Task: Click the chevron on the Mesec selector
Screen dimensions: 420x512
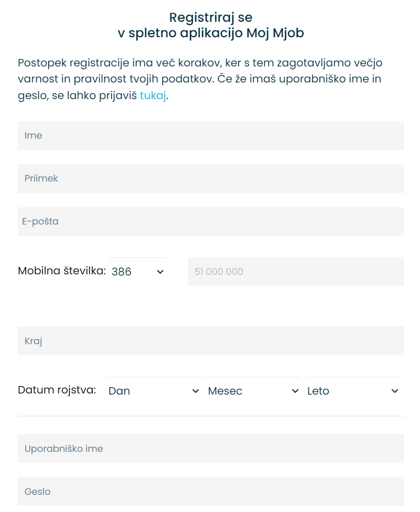Action: (294, 391)
